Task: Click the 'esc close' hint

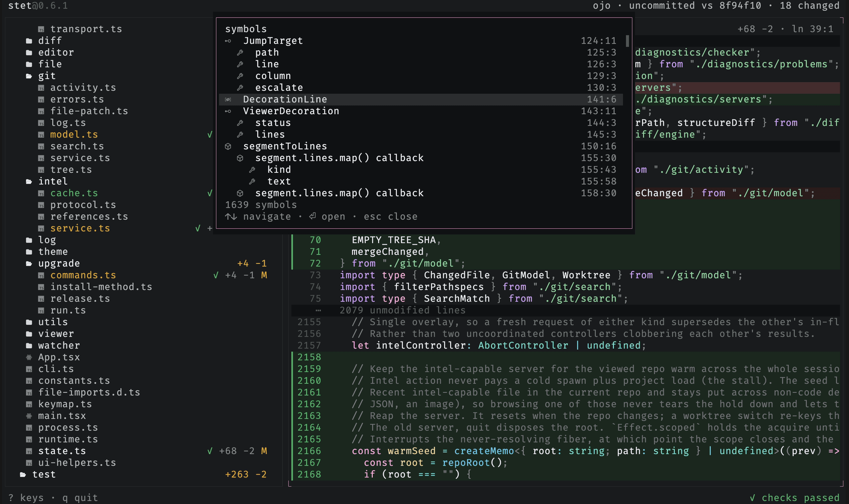Action: click(x=391, y=217)
